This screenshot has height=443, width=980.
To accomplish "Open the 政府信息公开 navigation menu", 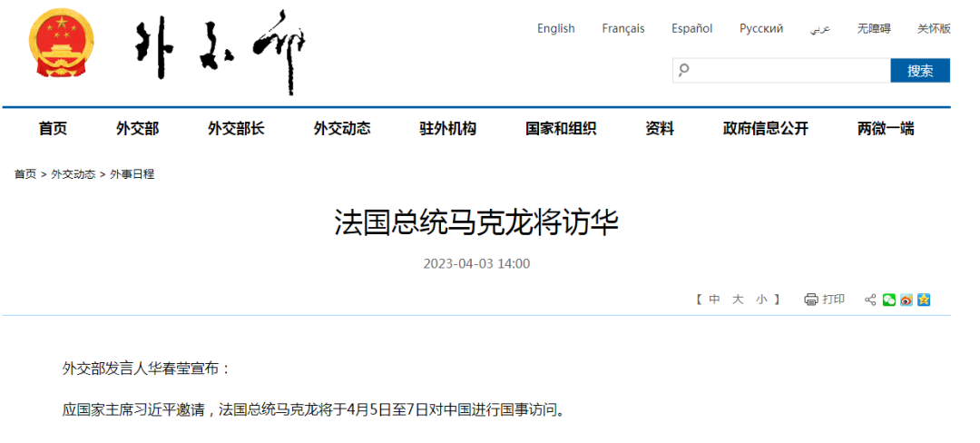I will (766, 129).
